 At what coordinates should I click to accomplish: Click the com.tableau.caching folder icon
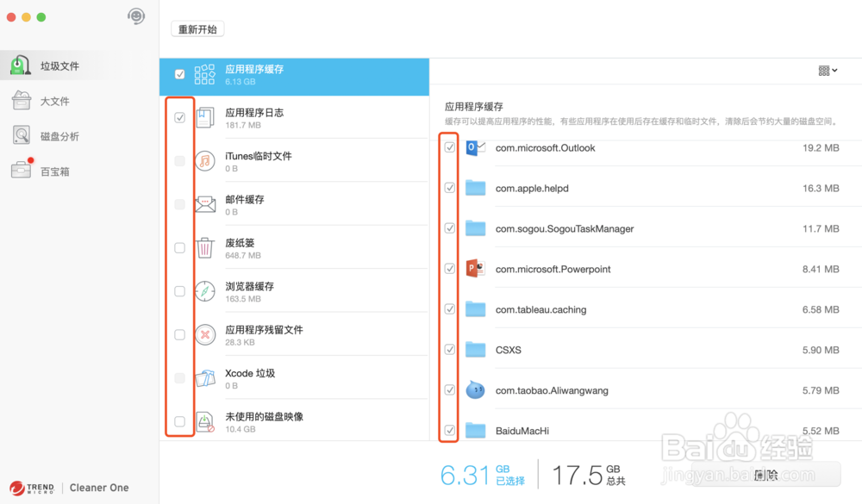tap(476, 309)
